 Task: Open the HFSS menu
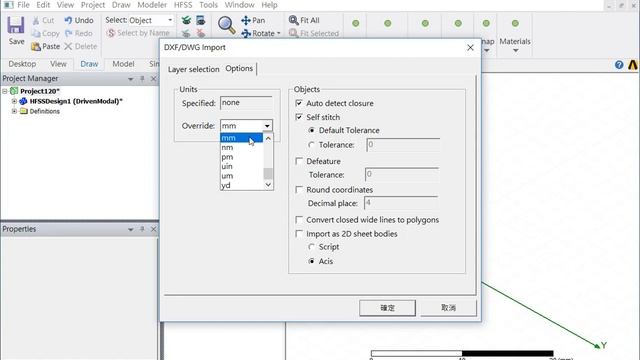click(183, 5)
